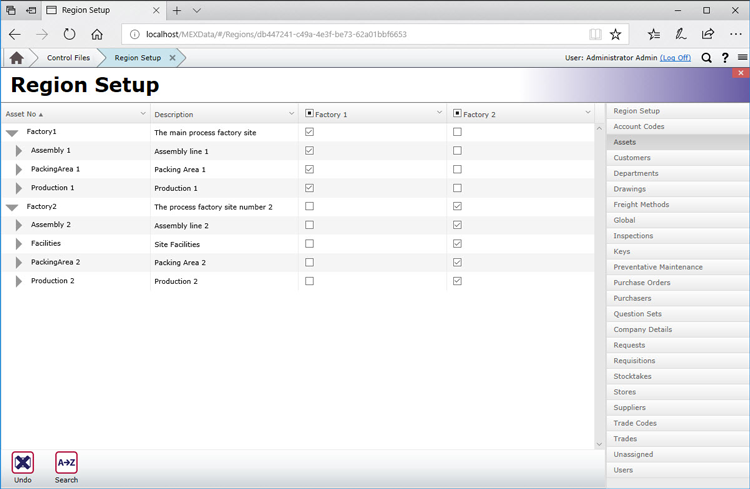Open the help question mark icon
750x489 pixels.
point(725,58)
